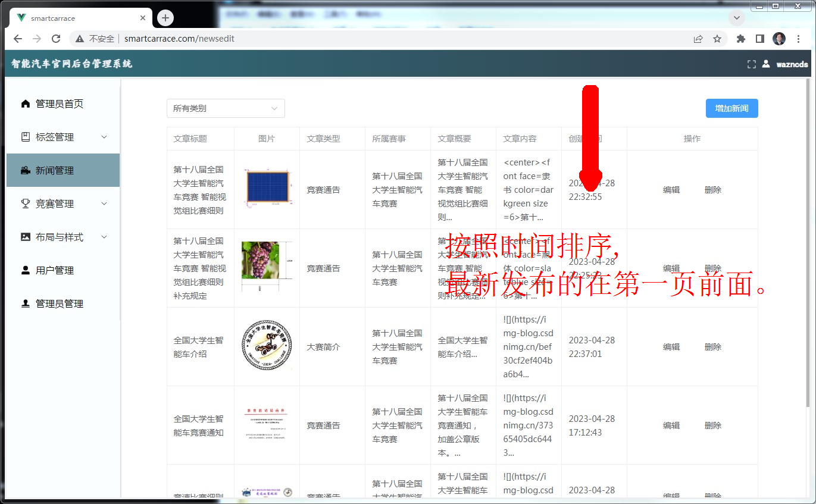Screen dimensions: 816x504
Task: Select 新闻管理 in the sidebar
Action: click(63, 170)
